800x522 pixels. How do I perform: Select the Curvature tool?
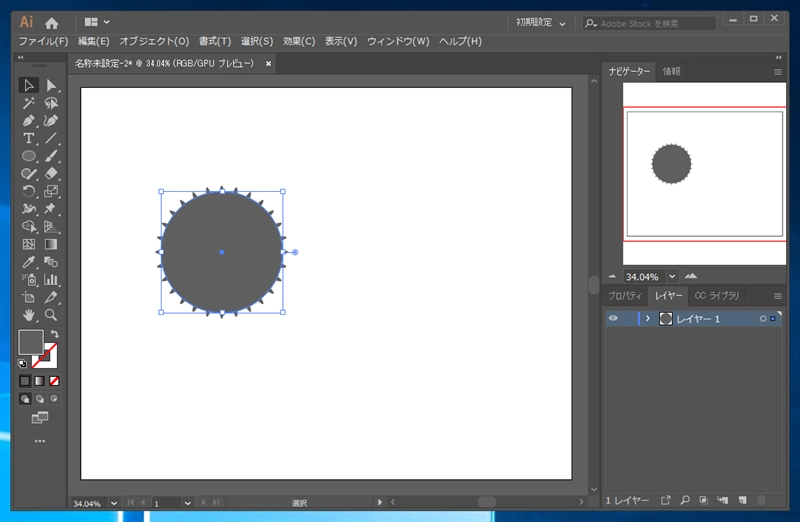pyautogui.click(x=51, y=121)
